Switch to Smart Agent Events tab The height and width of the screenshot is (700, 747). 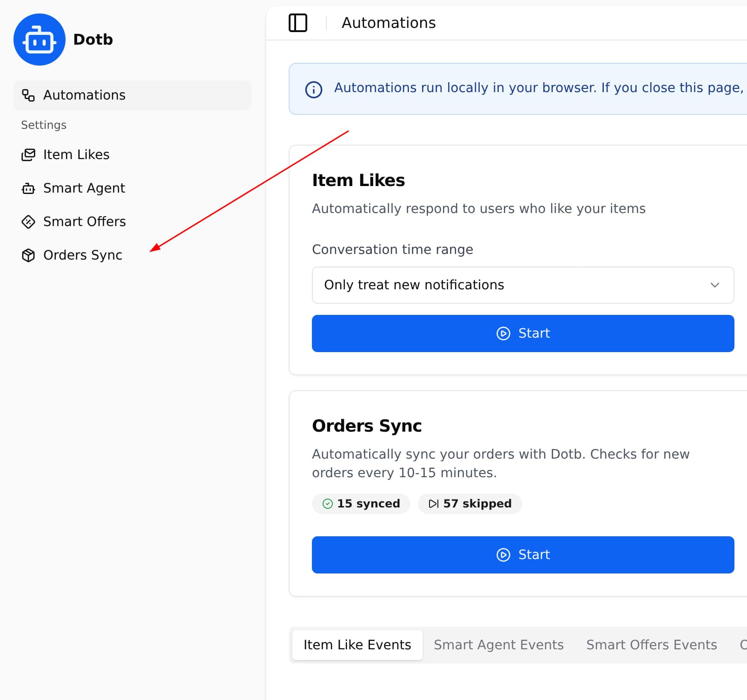[x=498, y=645]
